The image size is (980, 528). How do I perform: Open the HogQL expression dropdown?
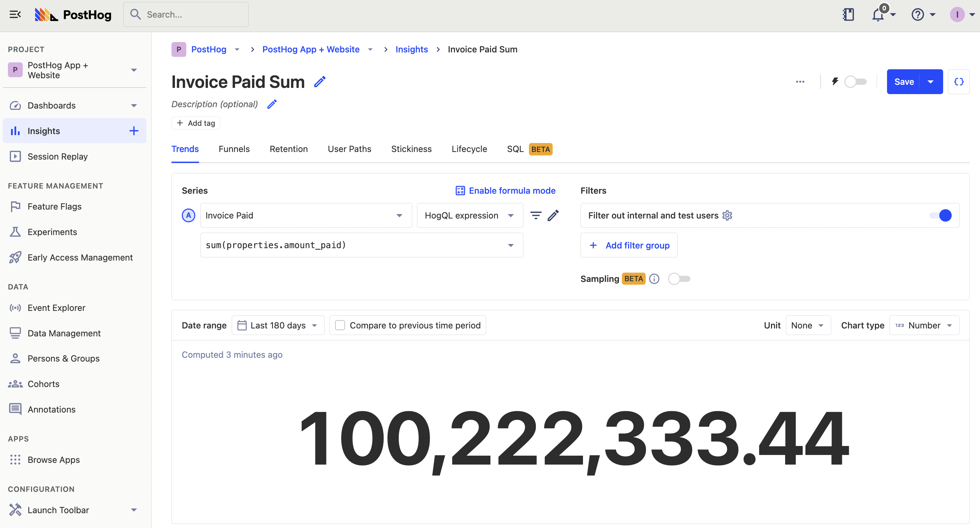pos(469,215)
